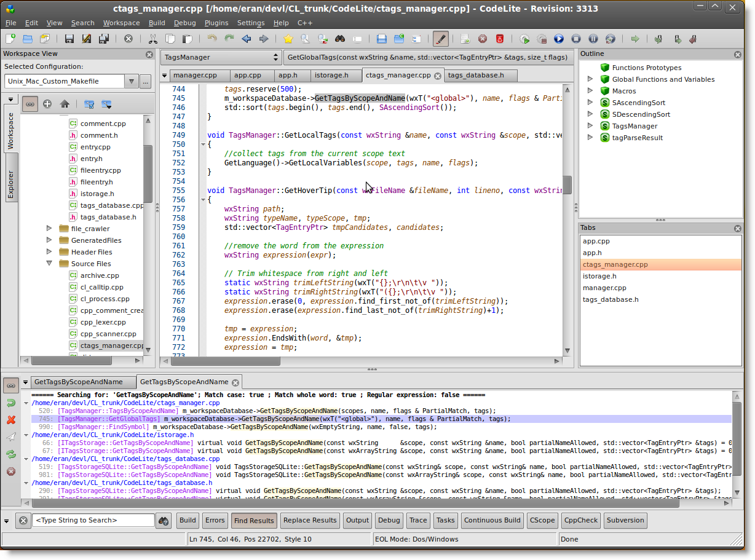Stop the build with the red stop icon
The height and width of the screenshot is (560, 755).
tap(483, 38)
